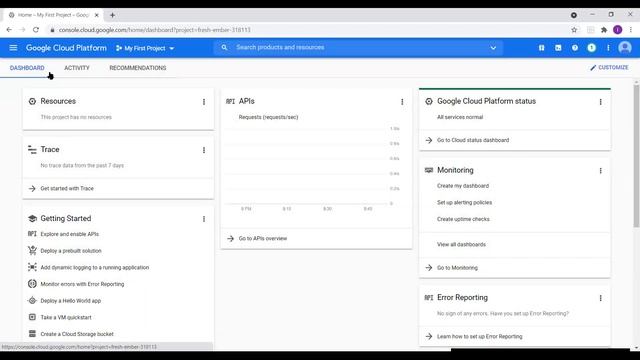Open header settings three-dot menu

click(608, 48)
